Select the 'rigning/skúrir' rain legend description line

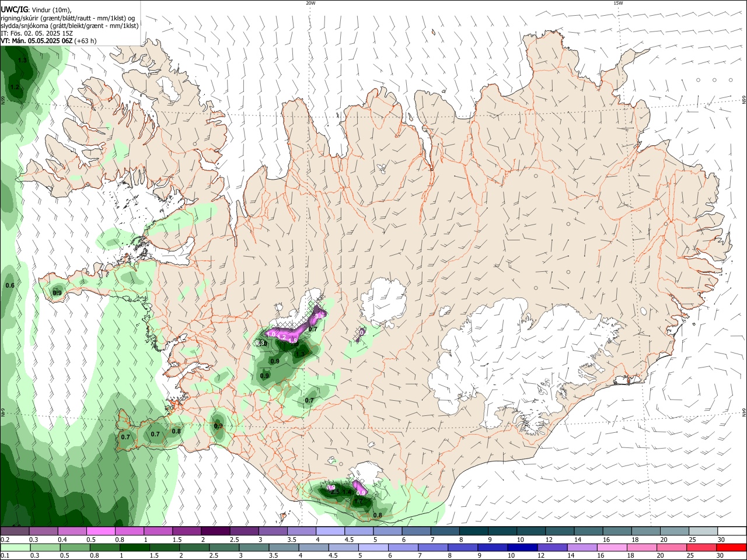[x=68, y=18]
